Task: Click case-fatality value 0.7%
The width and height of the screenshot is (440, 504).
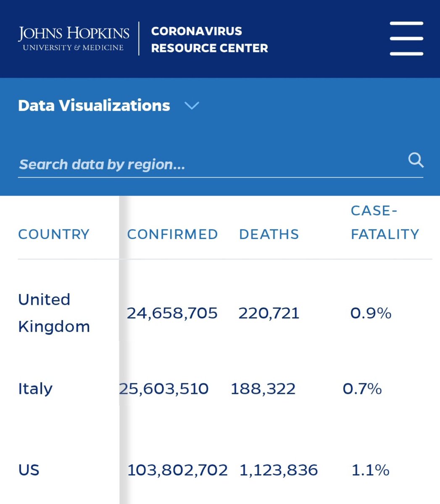Action: (x=362, y=388)
